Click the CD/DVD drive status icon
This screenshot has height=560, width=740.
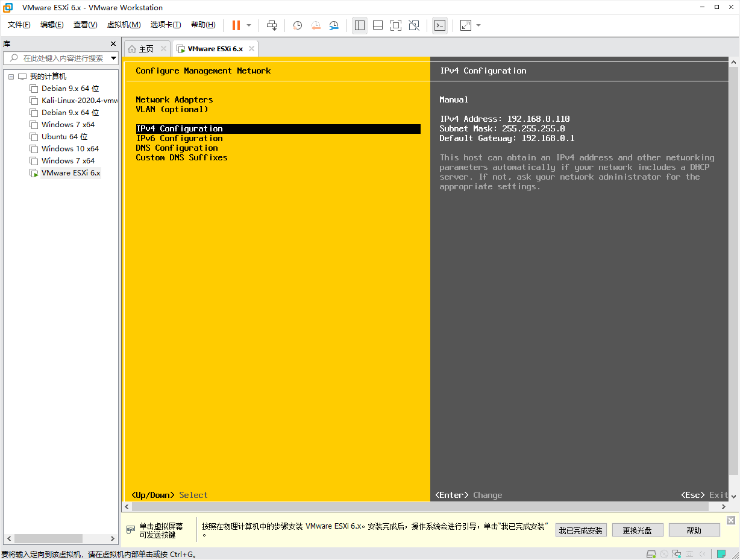click(664, 554)
